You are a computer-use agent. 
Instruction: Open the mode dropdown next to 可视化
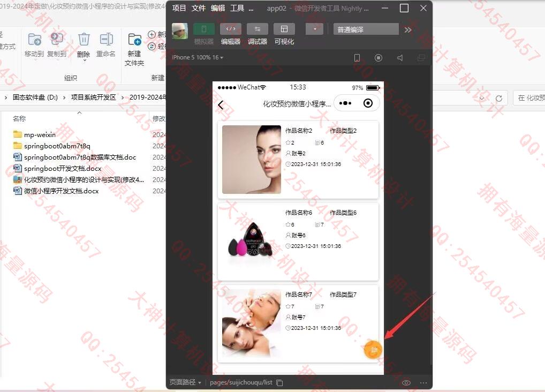pos(315,29)
